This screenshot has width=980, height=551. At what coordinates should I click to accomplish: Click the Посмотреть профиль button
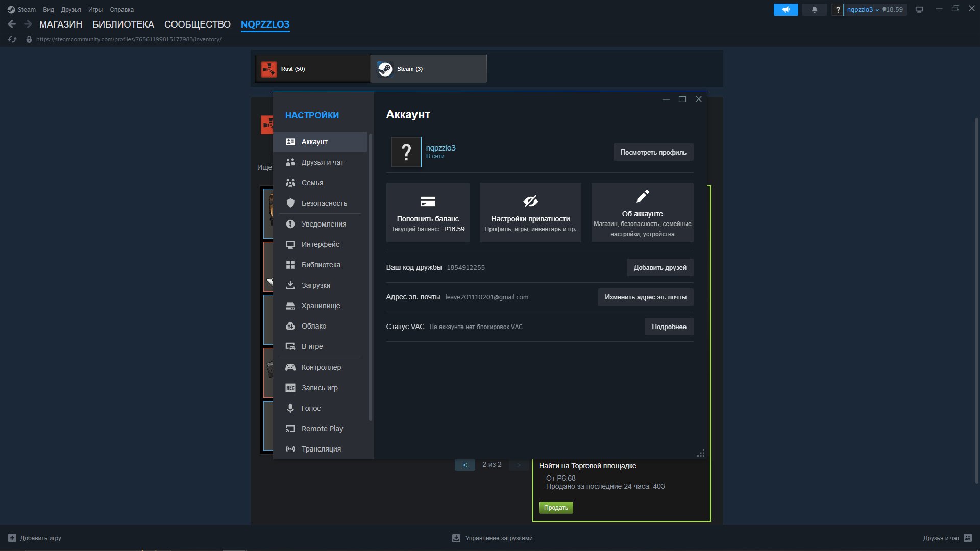pyautogui.click(x=653, y=152)
